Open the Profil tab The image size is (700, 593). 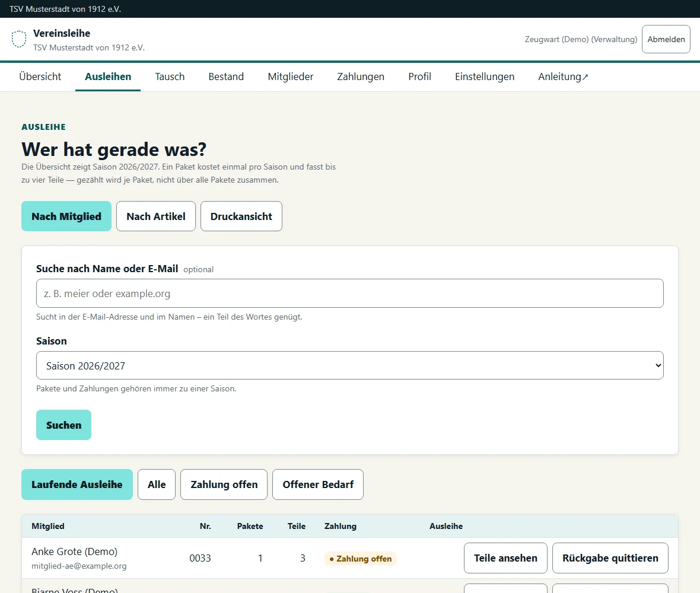pyautogui.click(x=419, y=76)
